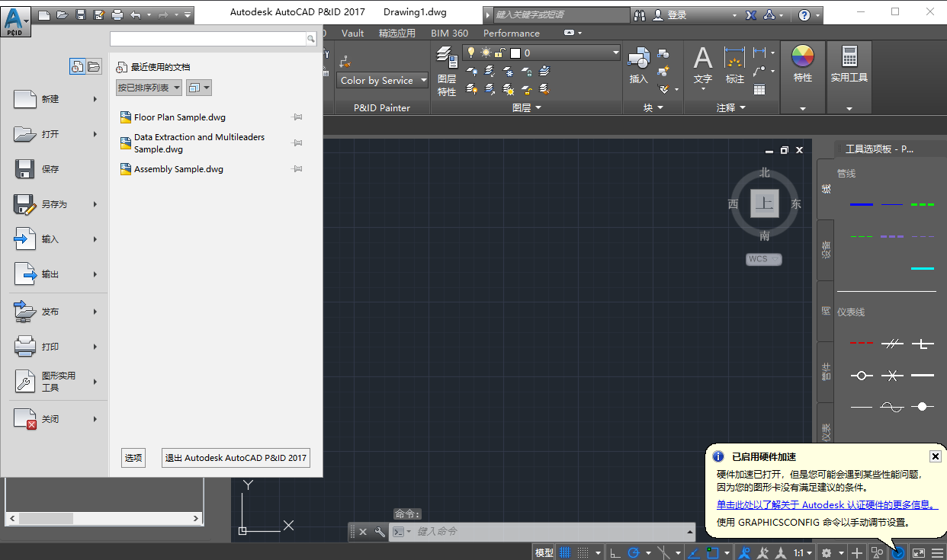The image size is (947, 560).
Task: Click the 选项 options button
Action: (133, 457)
